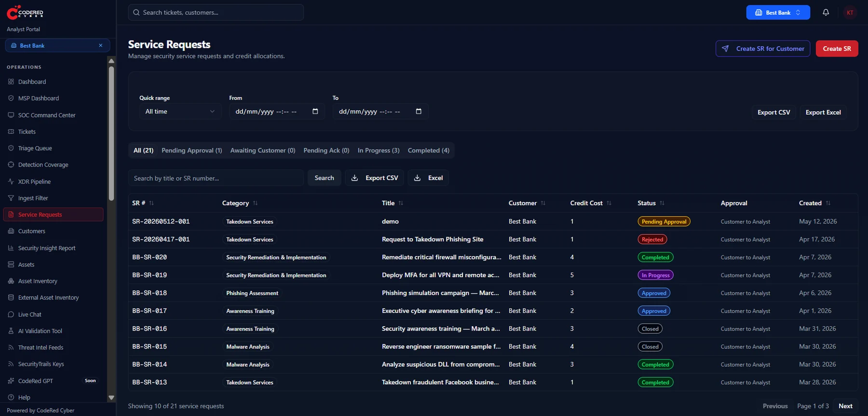Click the CodeRed Cyber logo

(25, 12)
